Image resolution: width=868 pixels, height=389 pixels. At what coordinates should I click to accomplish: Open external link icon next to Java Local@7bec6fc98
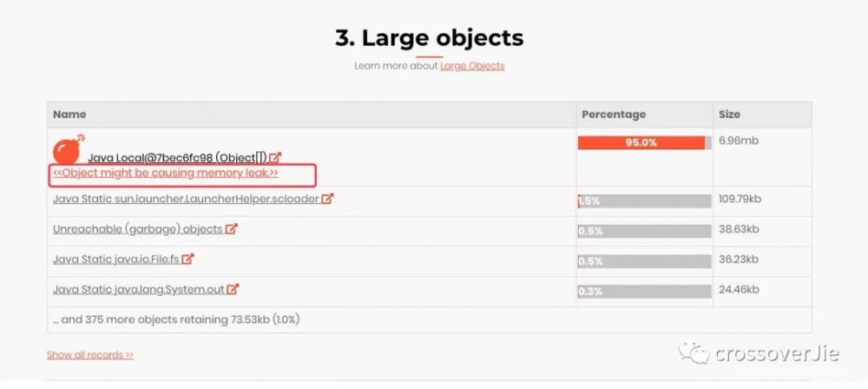pyautogui.click(x=275, y=158)
